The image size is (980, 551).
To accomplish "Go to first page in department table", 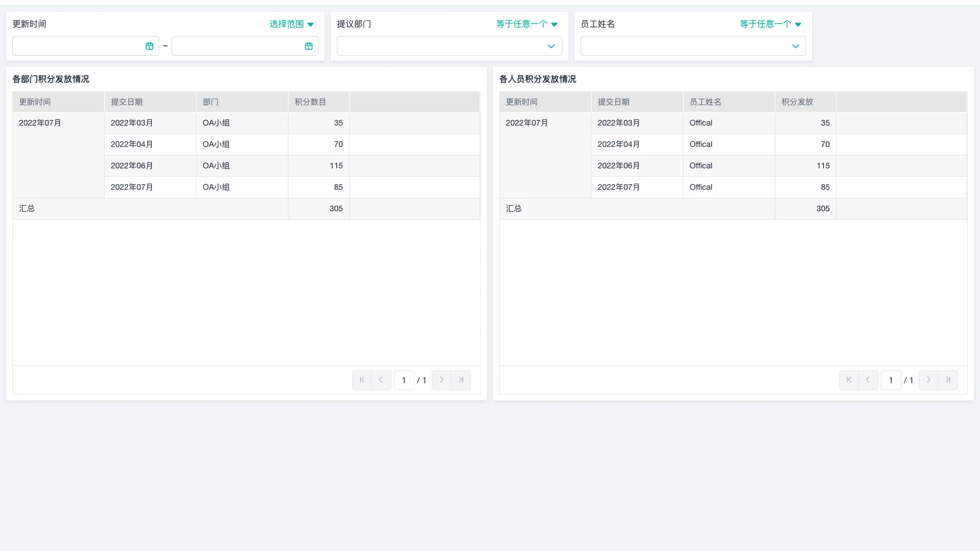I will [362, 380].
